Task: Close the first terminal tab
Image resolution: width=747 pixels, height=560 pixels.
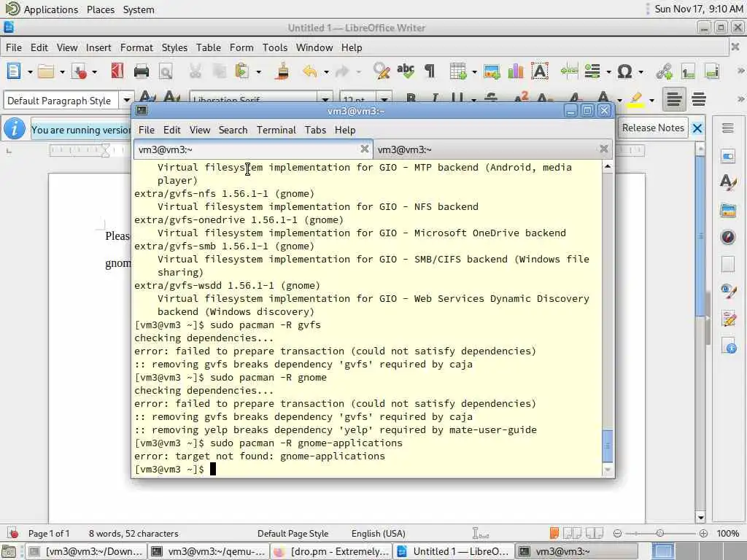Action: 365,149
